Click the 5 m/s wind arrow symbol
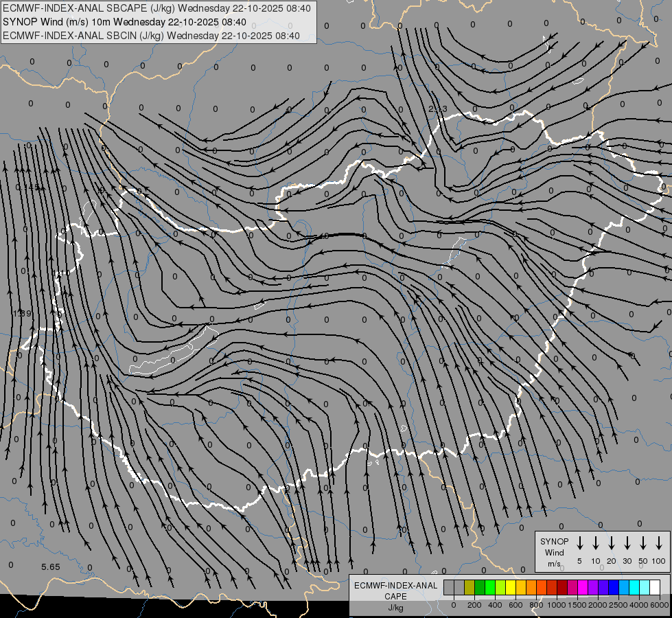This screenshot has width=672, height=618. point(579,543)
